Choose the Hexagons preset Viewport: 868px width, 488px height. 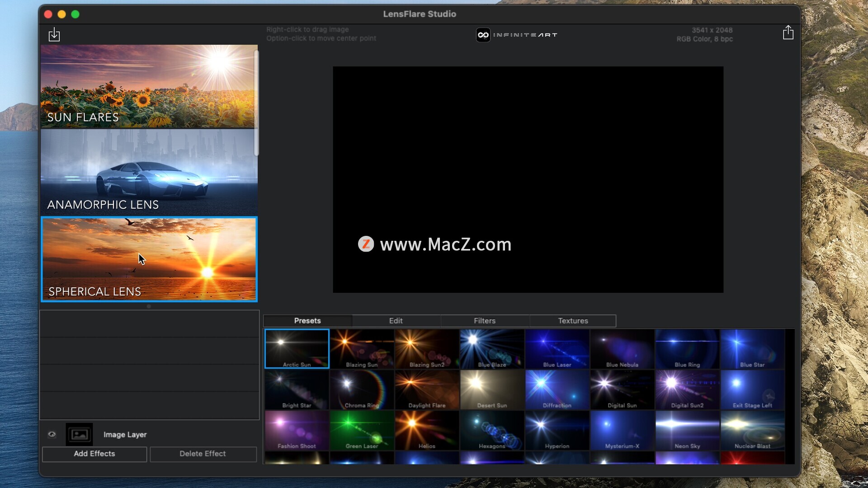tap(492, 430)
